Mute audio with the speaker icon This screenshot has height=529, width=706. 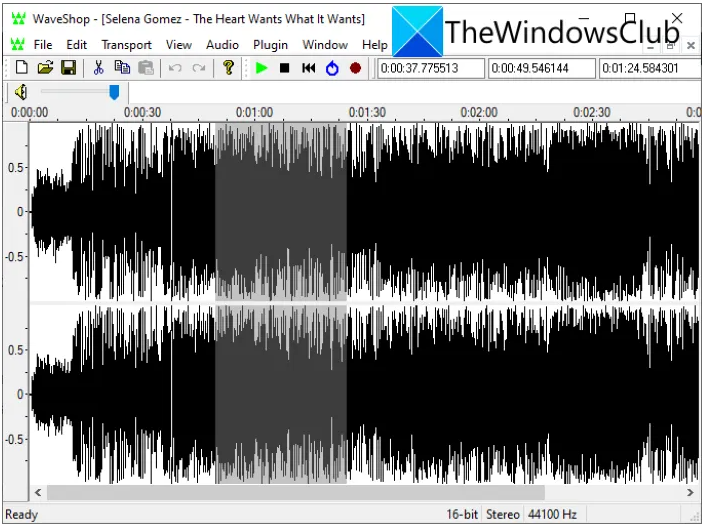point(21,92)
